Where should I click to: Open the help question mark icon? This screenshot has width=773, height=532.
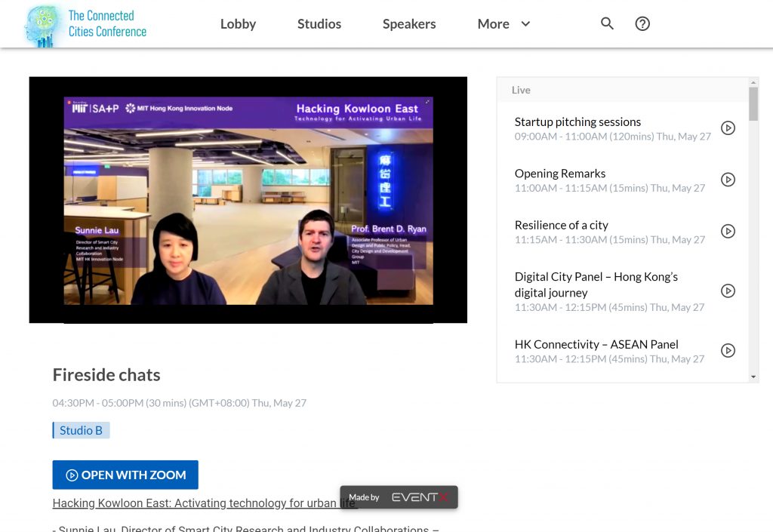pyautogui.click(x=642, y=23)
